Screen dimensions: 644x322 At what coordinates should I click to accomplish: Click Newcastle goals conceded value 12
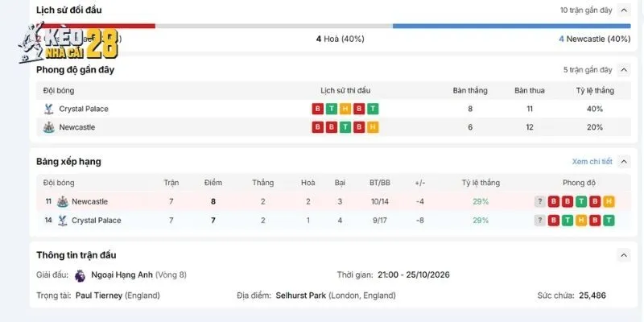coord(530,127)
